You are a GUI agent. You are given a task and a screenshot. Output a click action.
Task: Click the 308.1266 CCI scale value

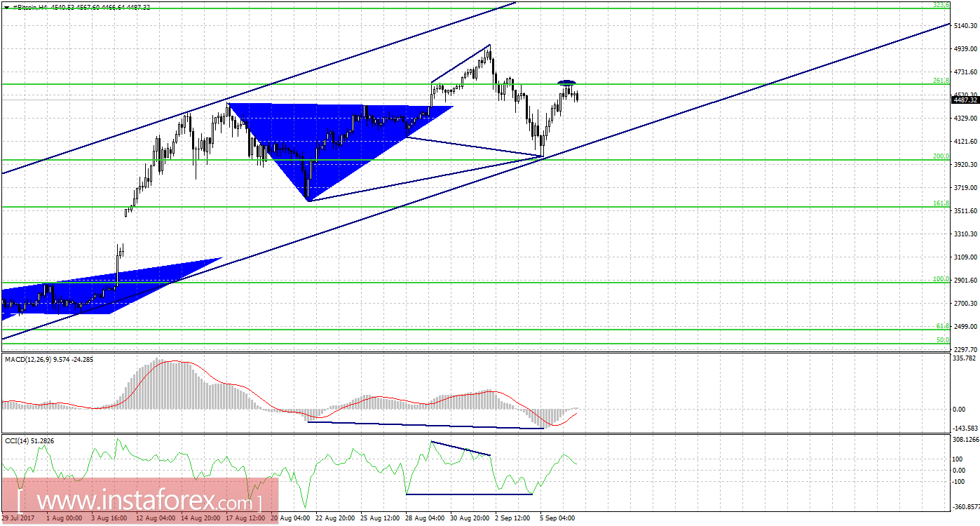tap(965, 440)
